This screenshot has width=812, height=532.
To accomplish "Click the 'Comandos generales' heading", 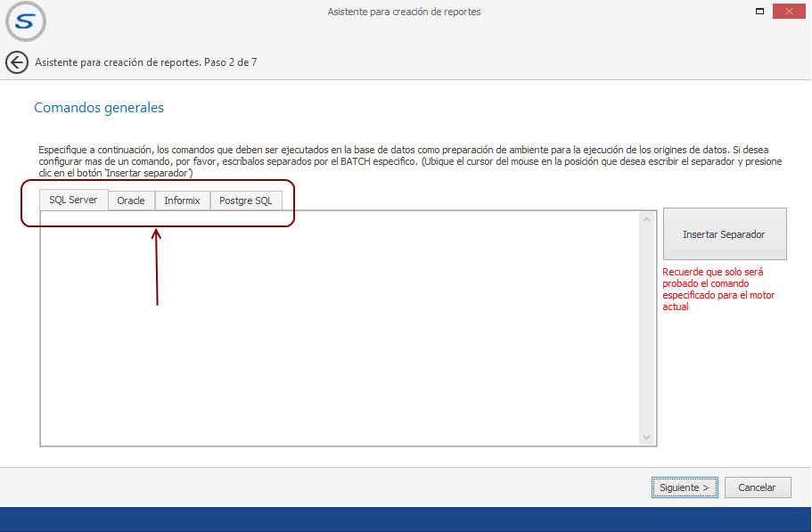I will point(99,108).
